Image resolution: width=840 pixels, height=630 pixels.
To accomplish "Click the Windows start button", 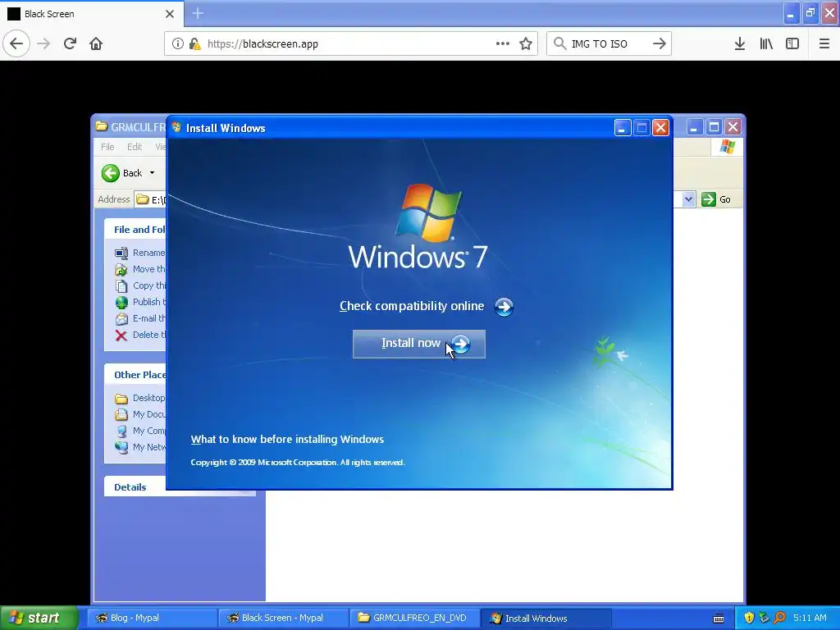I will pyautogui.click(x=39, y=618).
